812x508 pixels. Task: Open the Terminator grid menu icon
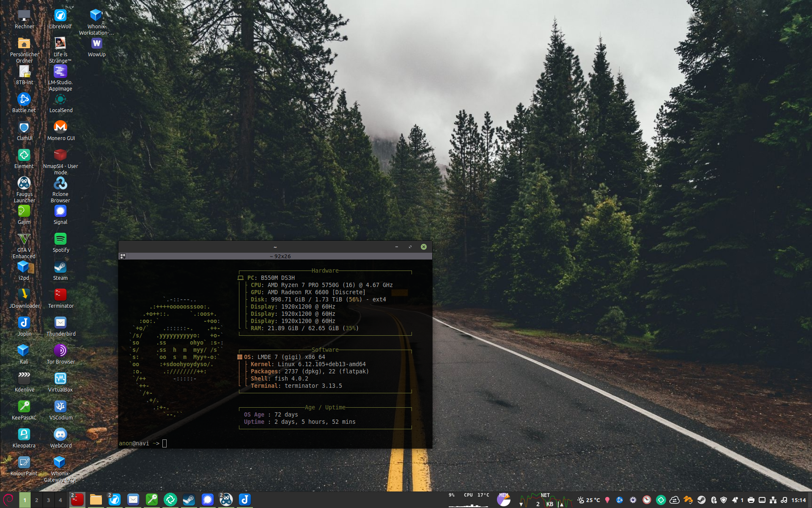coord(123,256)
